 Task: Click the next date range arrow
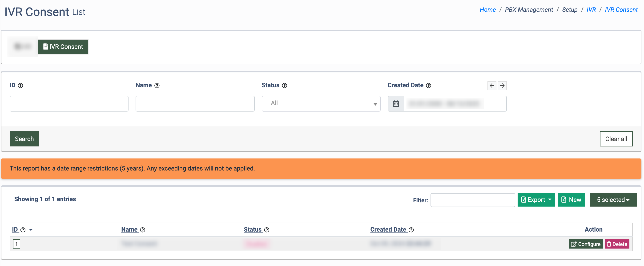[502, 86]
